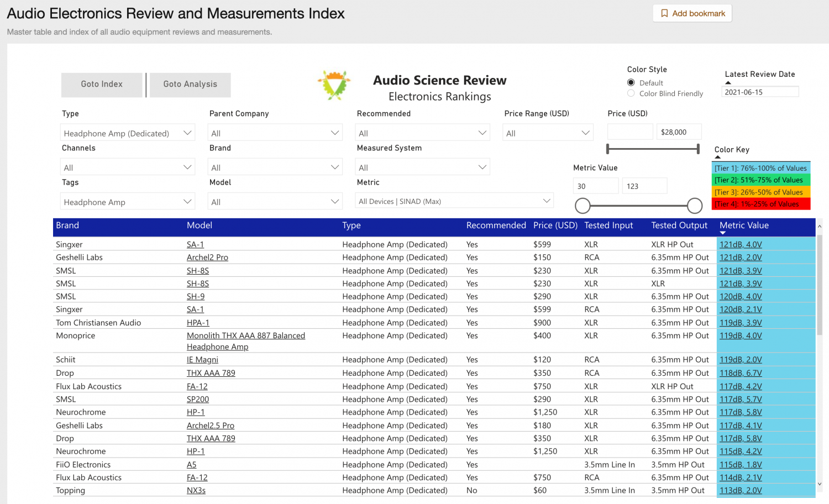Open the Goto Index page
Viewport: 829px width, 504px height.
102,85
